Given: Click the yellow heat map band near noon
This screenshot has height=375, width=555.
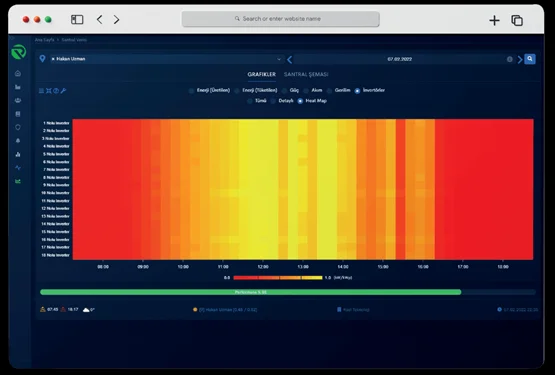Looking at the screenshot, I should (x=258, y=189).
